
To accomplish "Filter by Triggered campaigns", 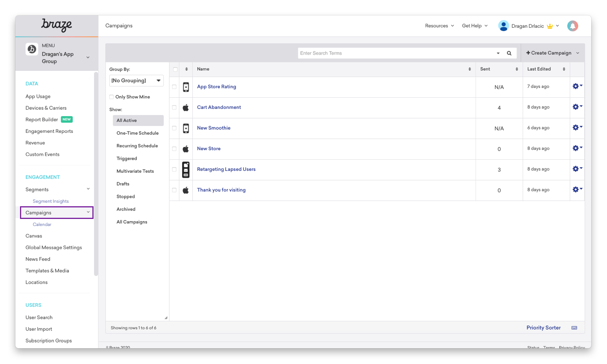I will pyautogui.click(x=127, y=159).
